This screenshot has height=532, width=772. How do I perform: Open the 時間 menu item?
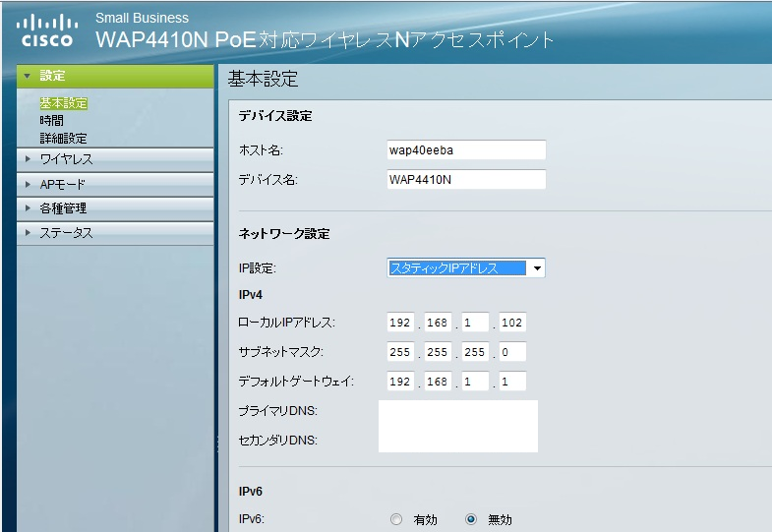(52, 121)
